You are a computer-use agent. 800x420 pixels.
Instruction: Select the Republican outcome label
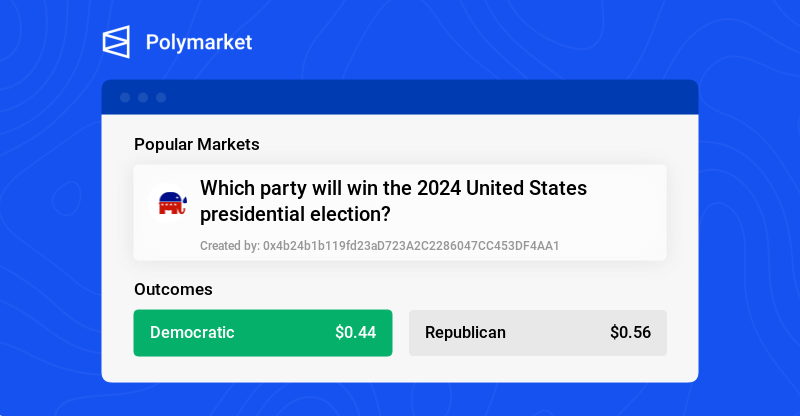tap(465, 333)
